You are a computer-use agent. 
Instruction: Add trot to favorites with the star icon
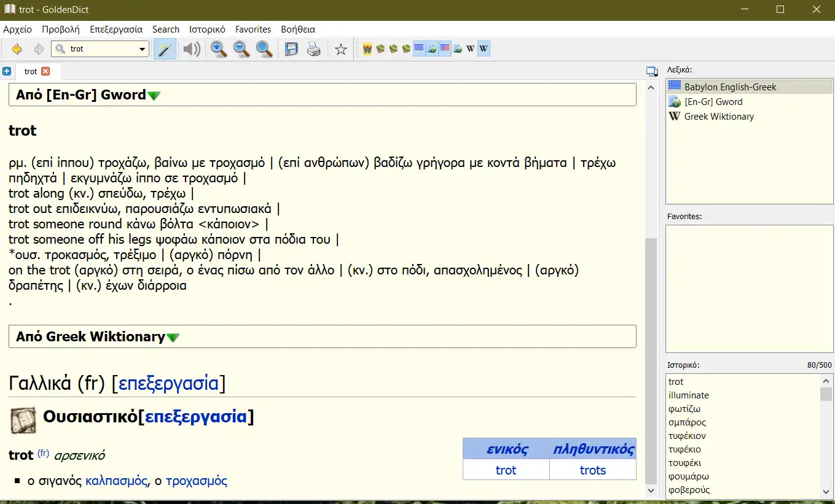point(341,49)
